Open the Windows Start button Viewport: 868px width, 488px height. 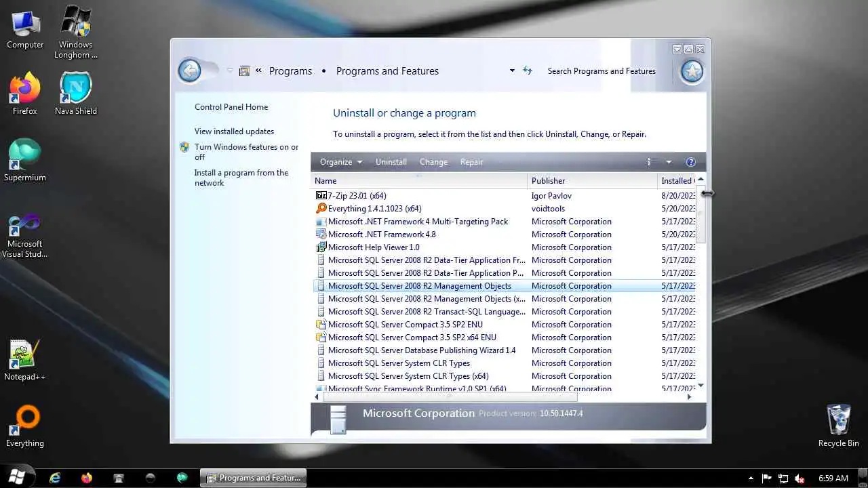click(17, 477)
